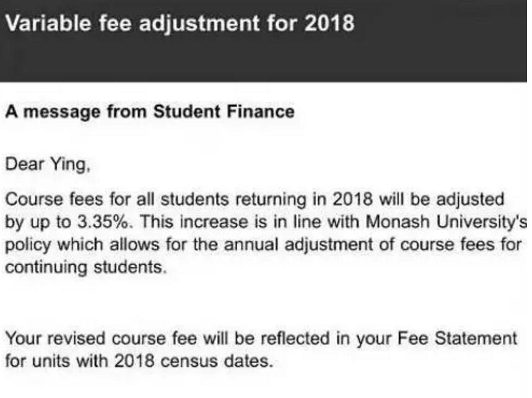This screenshot has height=398, width=532.
Task: Click the words "Your revised course fee"
Action: coord(101,339)
